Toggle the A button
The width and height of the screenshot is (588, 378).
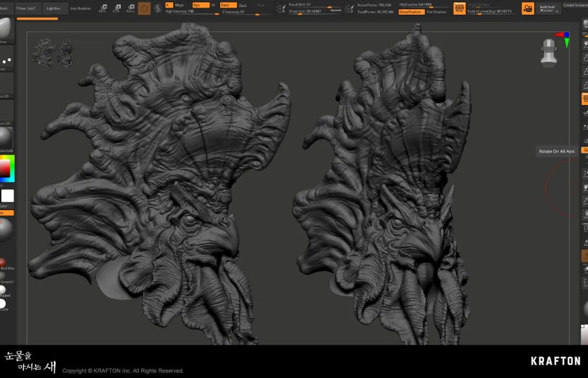[x=169, y=5]
